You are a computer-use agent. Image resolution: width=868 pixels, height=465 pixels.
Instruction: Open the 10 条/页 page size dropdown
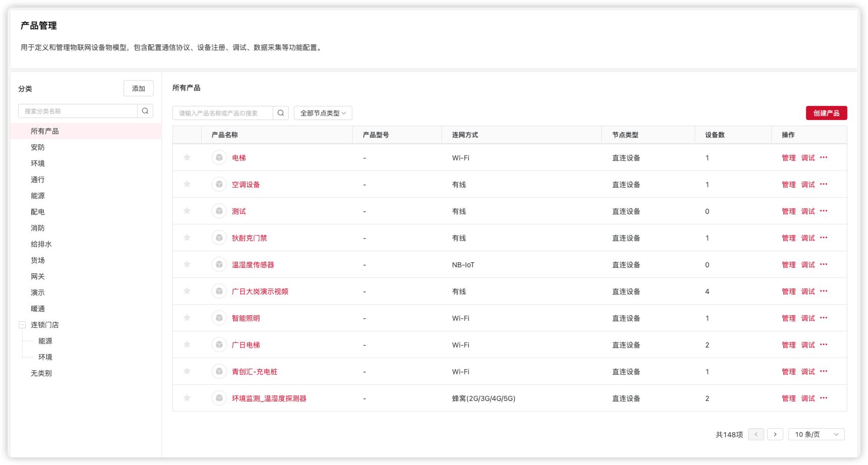816,434
